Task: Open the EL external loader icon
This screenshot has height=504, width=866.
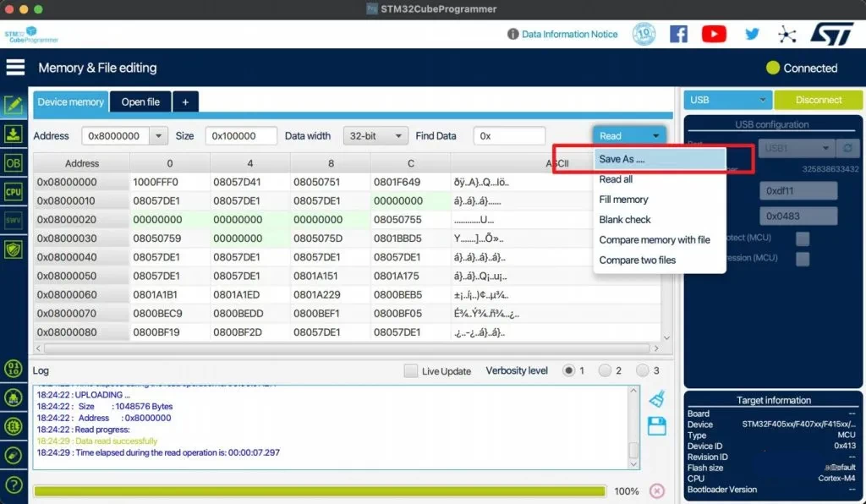Action: pos(14,426)
